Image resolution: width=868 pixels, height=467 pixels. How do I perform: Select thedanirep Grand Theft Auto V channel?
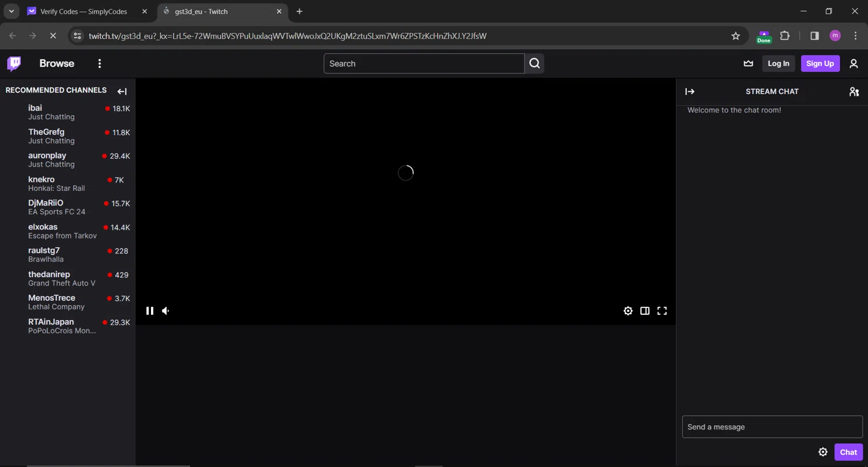[68, 278]
